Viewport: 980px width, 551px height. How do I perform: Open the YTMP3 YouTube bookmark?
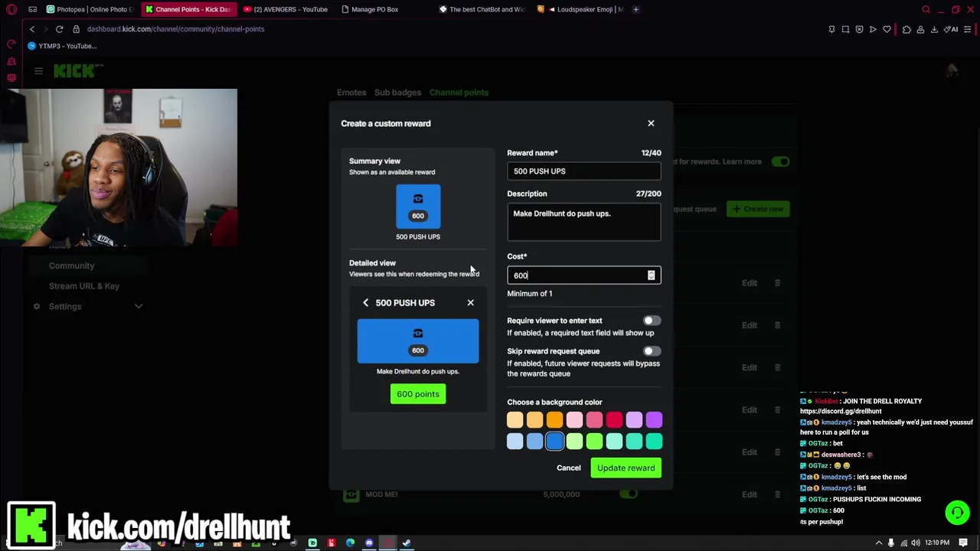[62, 46]
